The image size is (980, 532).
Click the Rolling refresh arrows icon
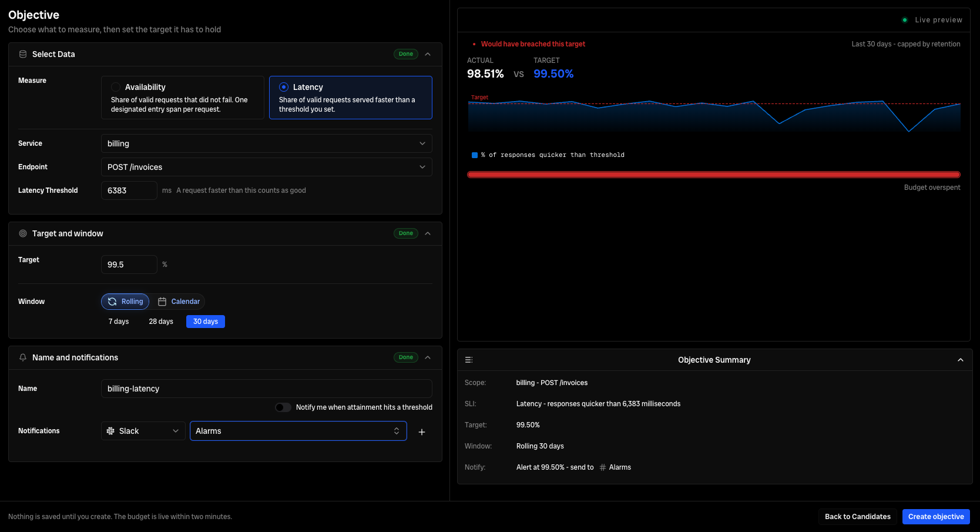click(112, 302)
